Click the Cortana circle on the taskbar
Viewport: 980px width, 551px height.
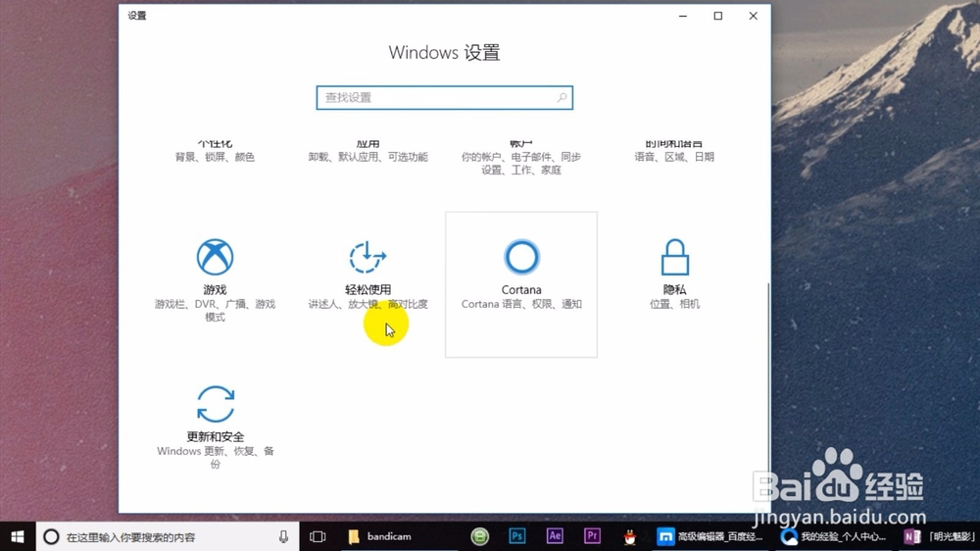[x=51, y=536]
